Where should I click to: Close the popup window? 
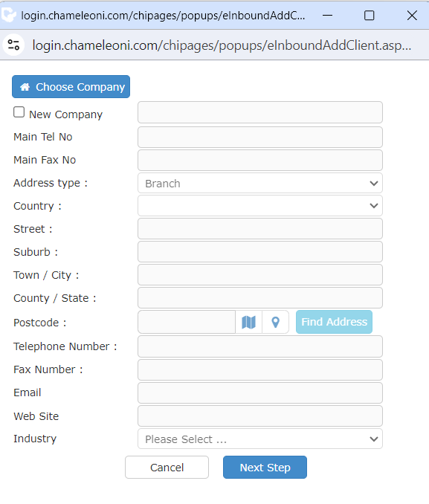click(412, 15)
